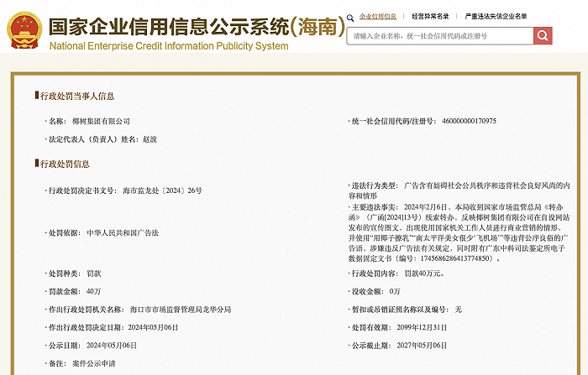The height and width of the screenshot is (375, 588).
Task: Select authority 海口市市场监督管理局龙华分局
Action: (181, 310)
